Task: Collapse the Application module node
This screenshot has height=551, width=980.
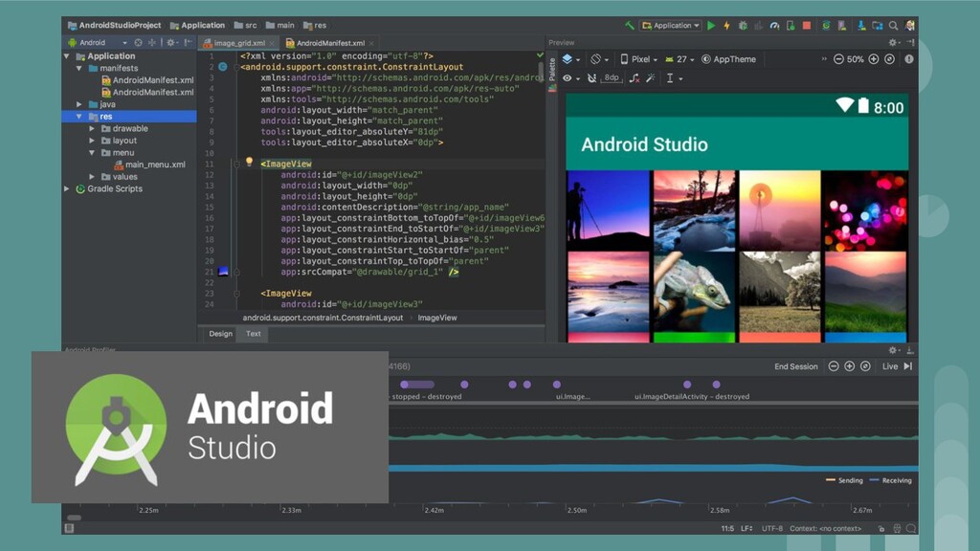Action: (67, 56)
